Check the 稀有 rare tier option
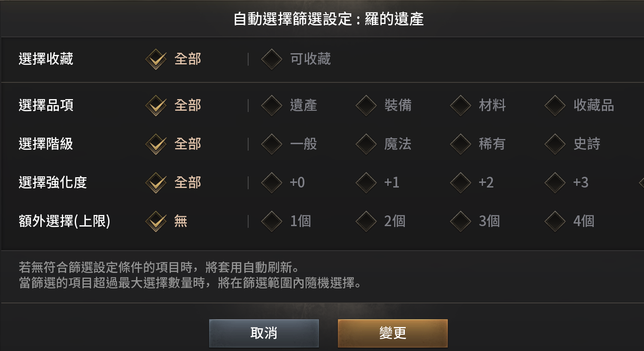Screen dimensions: 644x351 (x=461, y=144)
